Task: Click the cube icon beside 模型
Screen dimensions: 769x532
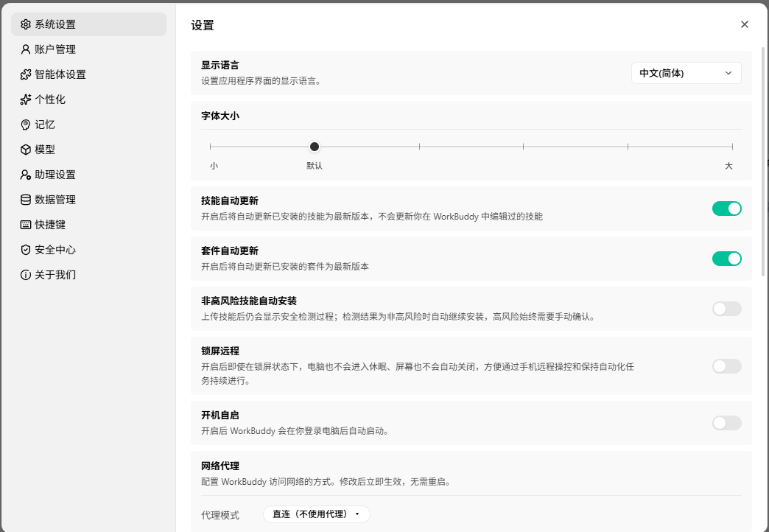Action: point(26,149)
